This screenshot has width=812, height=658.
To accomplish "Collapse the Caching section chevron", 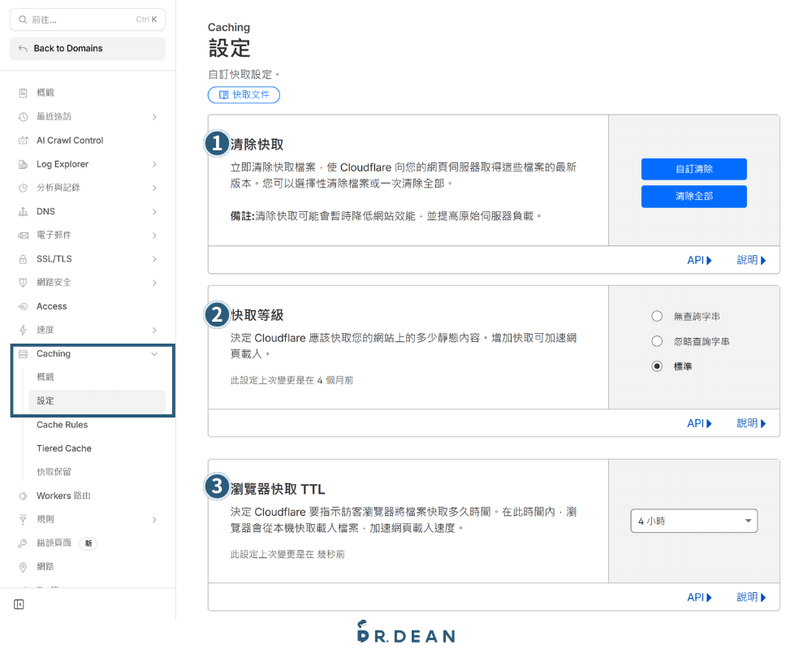I will [154, 354].
